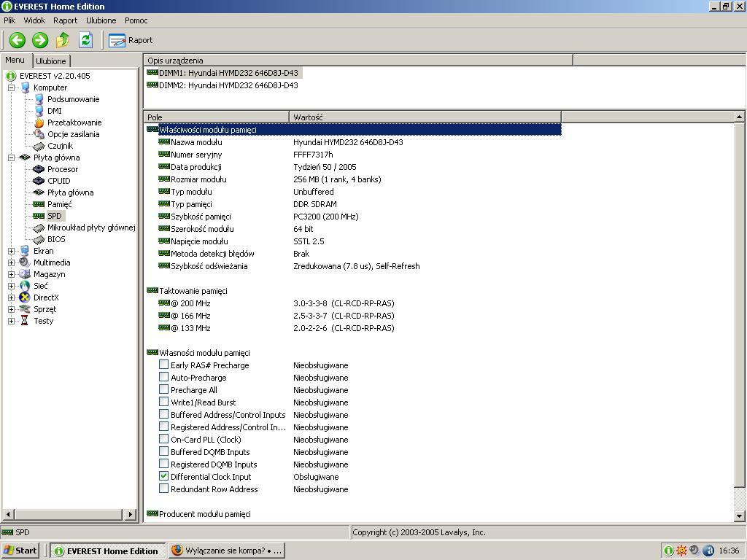The height and width of the screenshot is (560, 747).
Task: Click the Opis urządzenia column header
Action: pyautogui.click(x=358, y=61)
